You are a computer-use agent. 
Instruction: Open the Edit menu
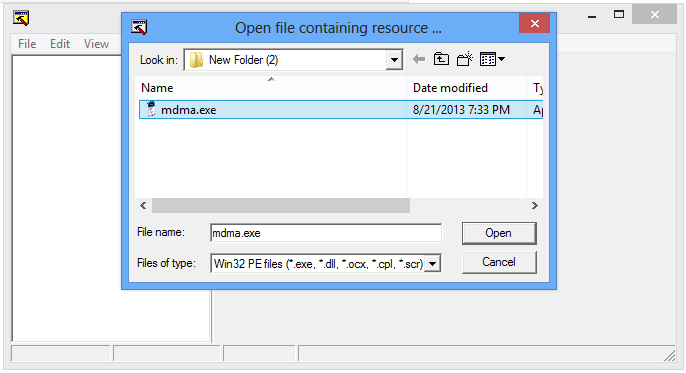(x=60, y=44)
